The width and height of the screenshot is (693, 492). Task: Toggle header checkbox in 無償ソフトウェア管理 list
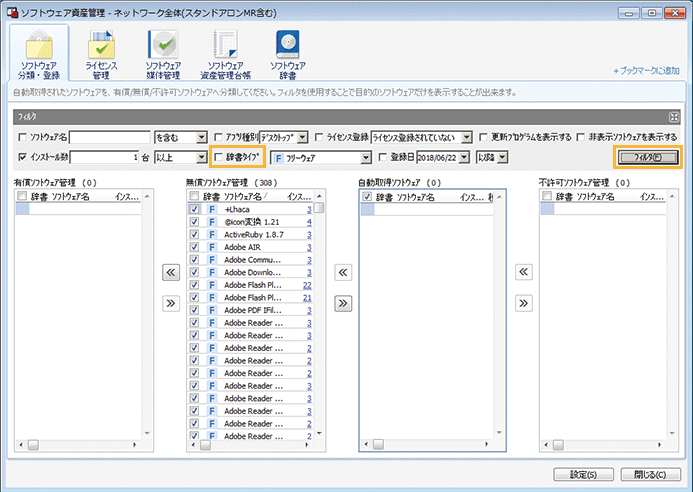pyautogui.click(x=194, y=196)
